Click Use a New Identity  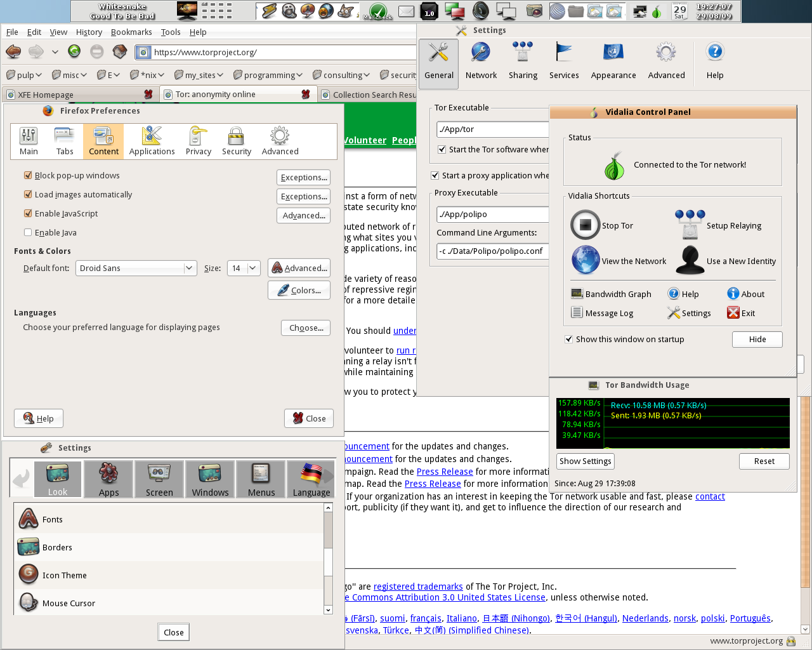(x=726, y=261)
